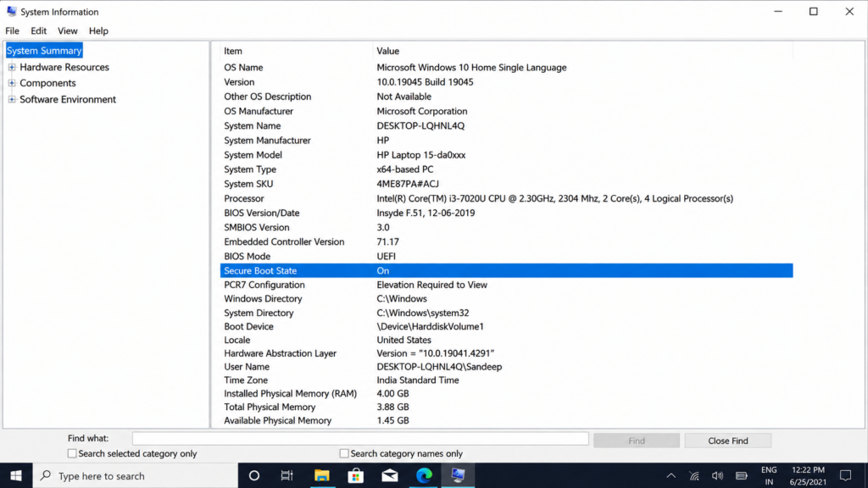Select the Version row
Viewport: 868px width, 488px height.
507,82
